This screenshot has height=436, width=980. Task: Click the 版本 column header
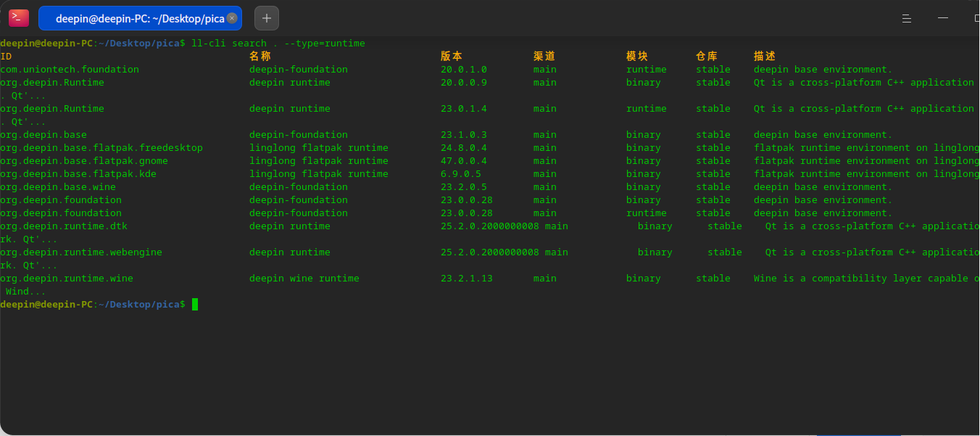(x=452, y=57)
